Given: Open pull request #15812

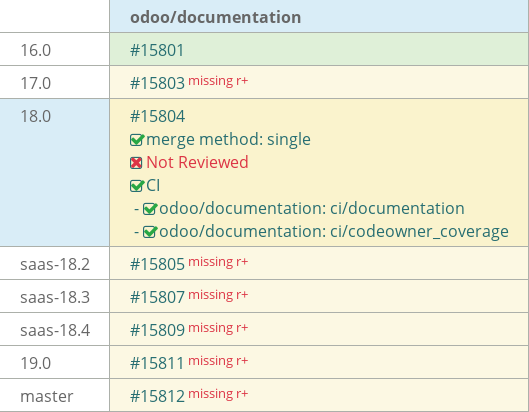Looking at the screenshot, I should click(157, 396).
